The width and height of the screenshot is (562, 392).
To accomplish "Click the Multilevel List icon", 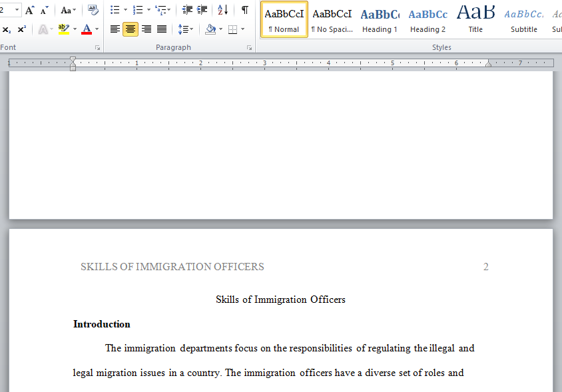I will tap(160, 10).
